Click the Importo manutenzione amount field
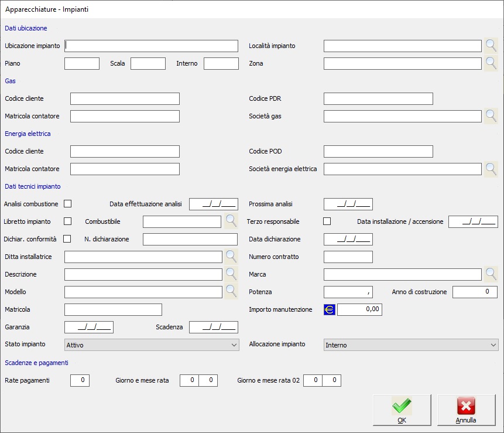The height and width of the screenshot is (433, 504). (x=359, y=309)
